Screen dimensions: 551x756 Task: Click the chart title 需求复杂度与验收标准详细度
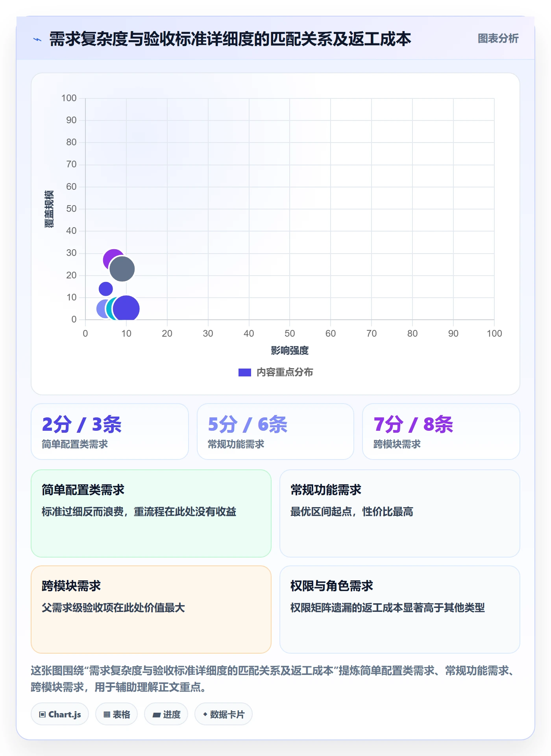click(x=230, y=39)
